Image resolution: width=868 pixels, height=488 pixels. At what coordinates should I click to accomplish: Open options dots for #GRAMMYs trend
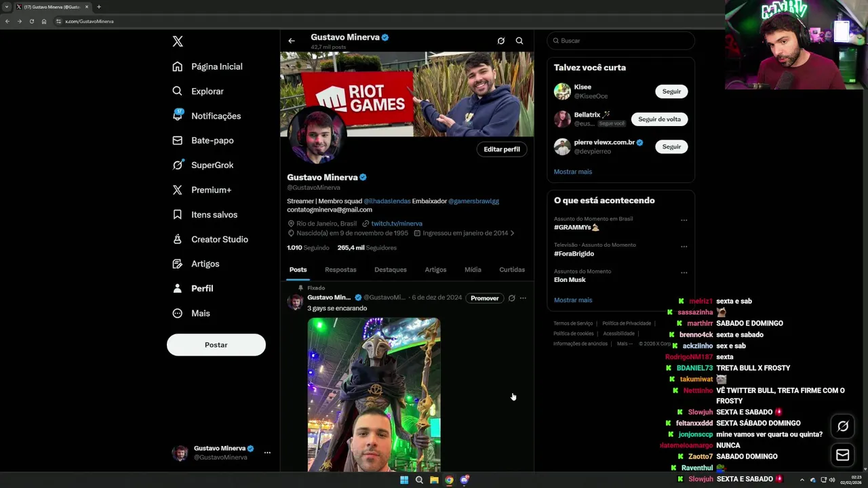point(684,220)
